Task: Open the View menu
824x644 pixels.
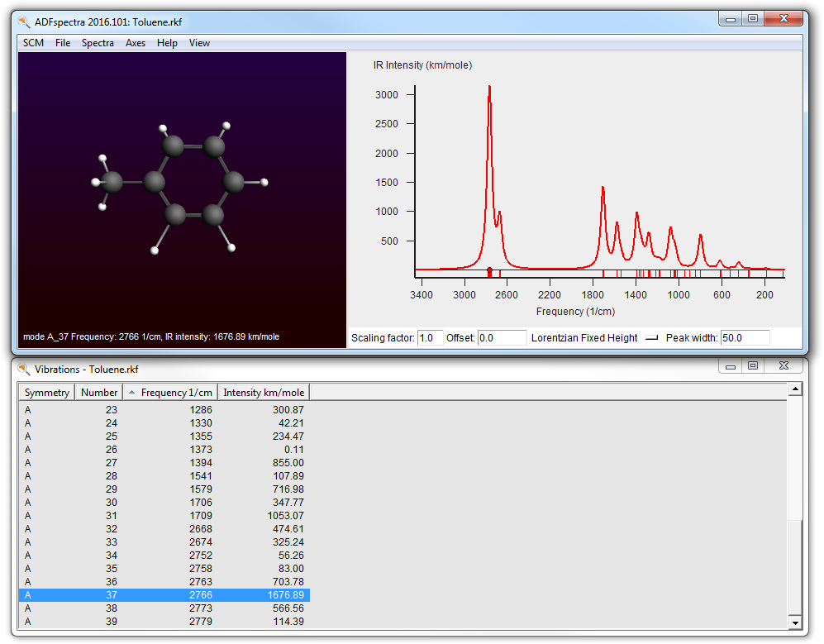Action: click(199, 43)
